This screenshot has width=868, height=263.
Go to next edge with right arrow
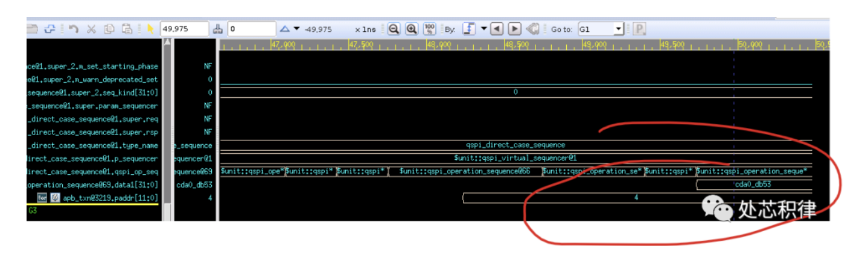514,29
